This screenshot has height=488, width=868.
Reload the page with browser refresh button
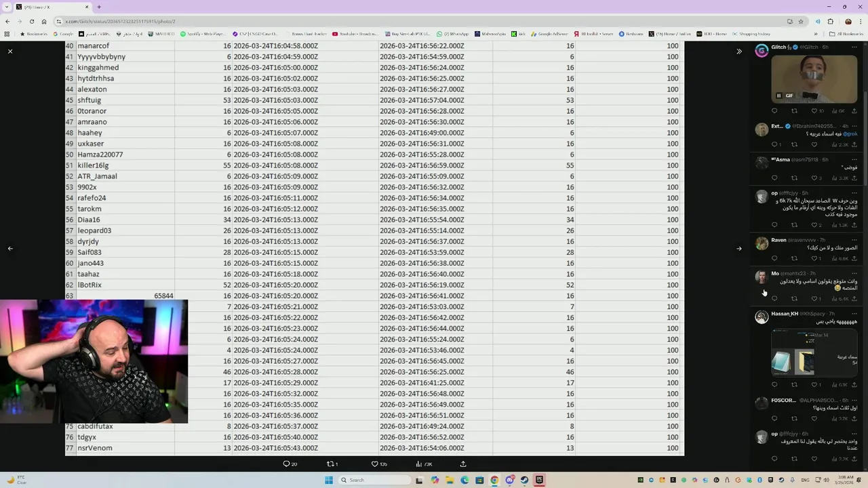click(x=31, y=21)
